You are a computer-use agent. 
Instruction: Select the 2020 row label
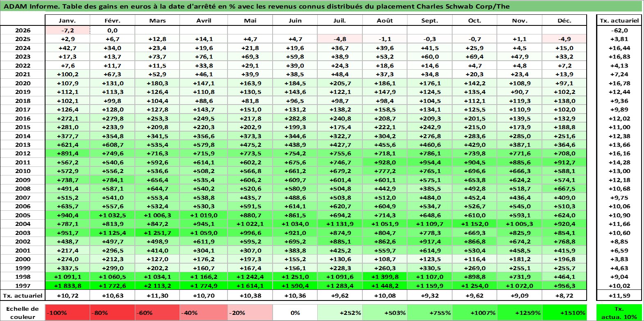point(23,83)
